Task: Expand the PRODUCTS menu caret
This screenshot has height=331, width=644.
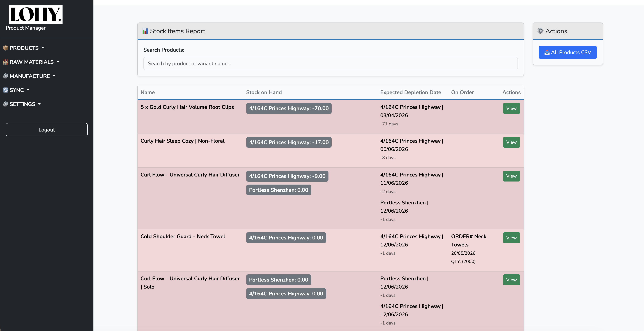Action: pyautogui.click(x=43, y=47)
